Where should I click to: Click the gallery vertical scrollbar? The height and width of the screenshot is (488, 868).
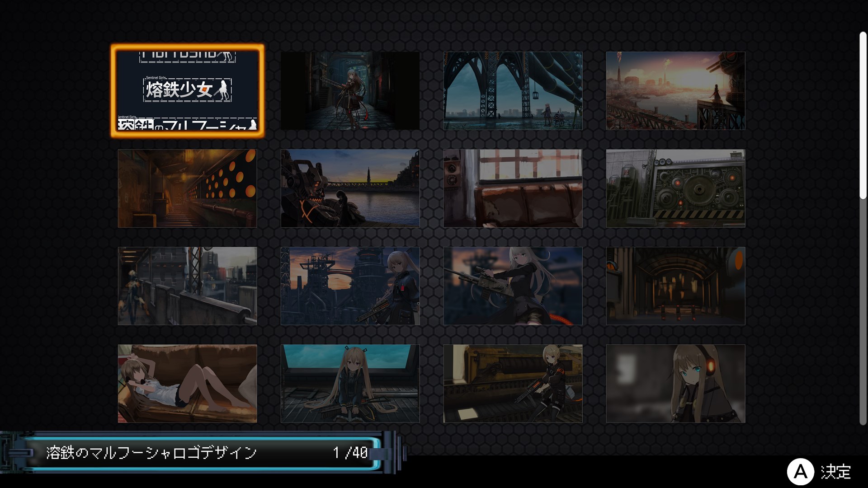[x=863, y=115]
